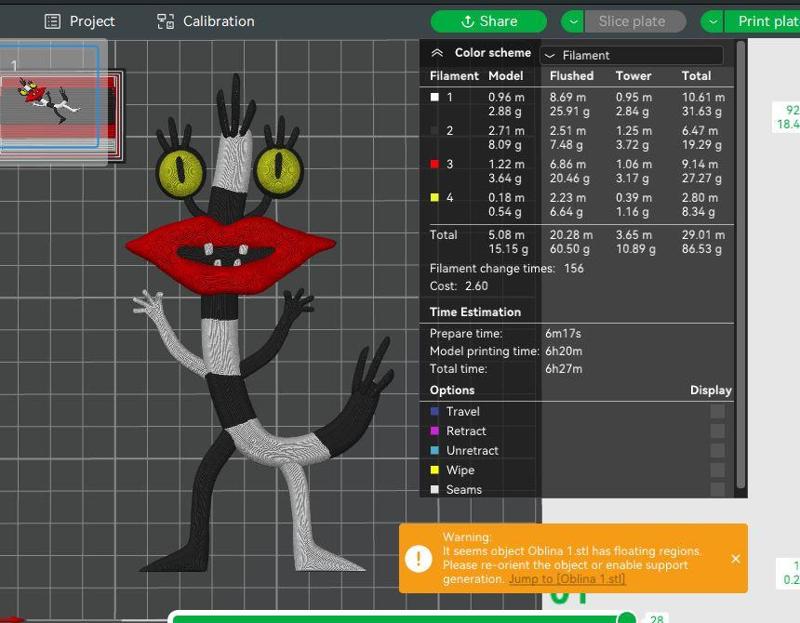
Task: Collapse the Color scheme panel
Action: [437, 53]
